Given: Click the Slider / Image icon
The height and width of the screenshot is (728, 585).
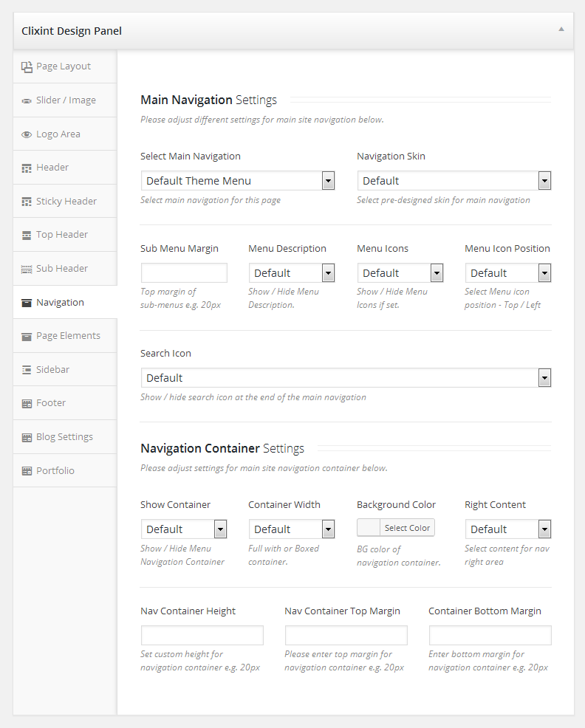Looking at the screenshot, I should coord(27,100).
